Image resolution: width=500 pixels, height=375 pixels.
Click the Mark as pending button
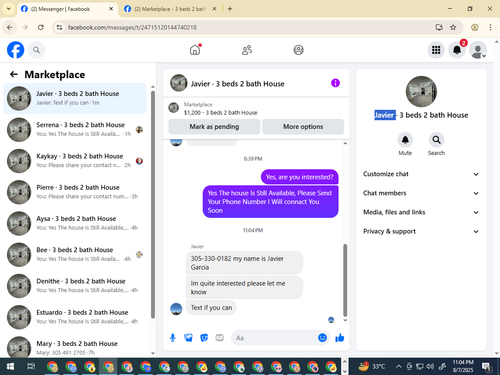(x=214, y=127)
